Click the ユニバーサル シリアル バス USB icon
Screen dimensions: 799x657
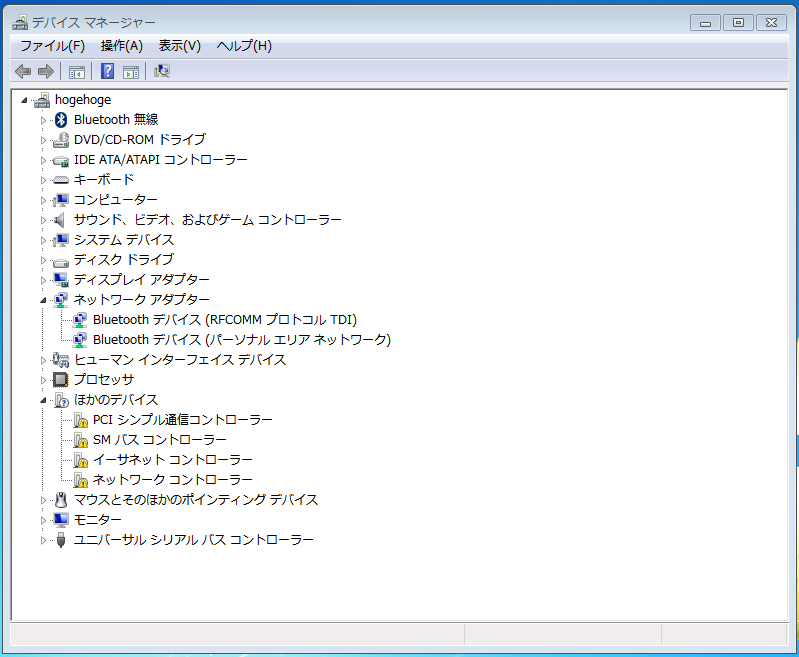point(61,540)
